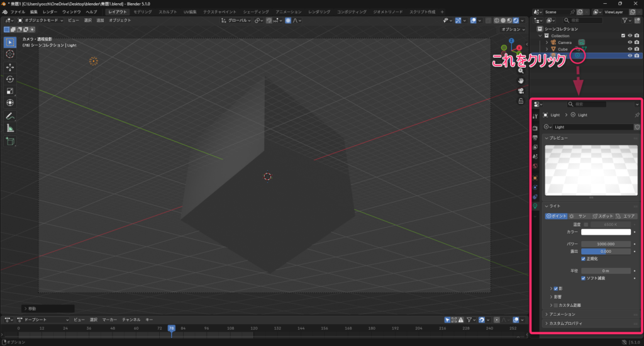This screenshot has width=644, height=346.
Task: Open the ファイル menu
Action: pos(17,12)
